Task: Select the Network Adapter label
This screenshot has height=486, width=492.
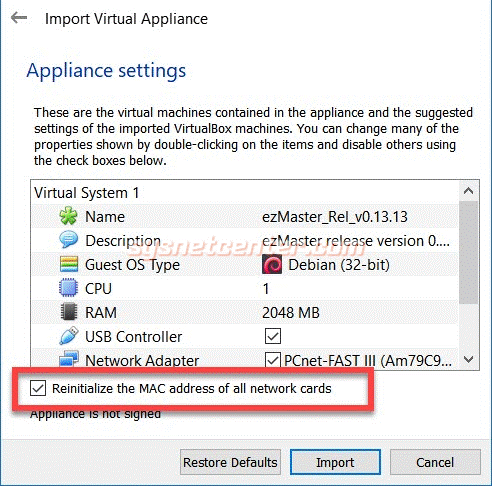Action: [x=142, y=361]
